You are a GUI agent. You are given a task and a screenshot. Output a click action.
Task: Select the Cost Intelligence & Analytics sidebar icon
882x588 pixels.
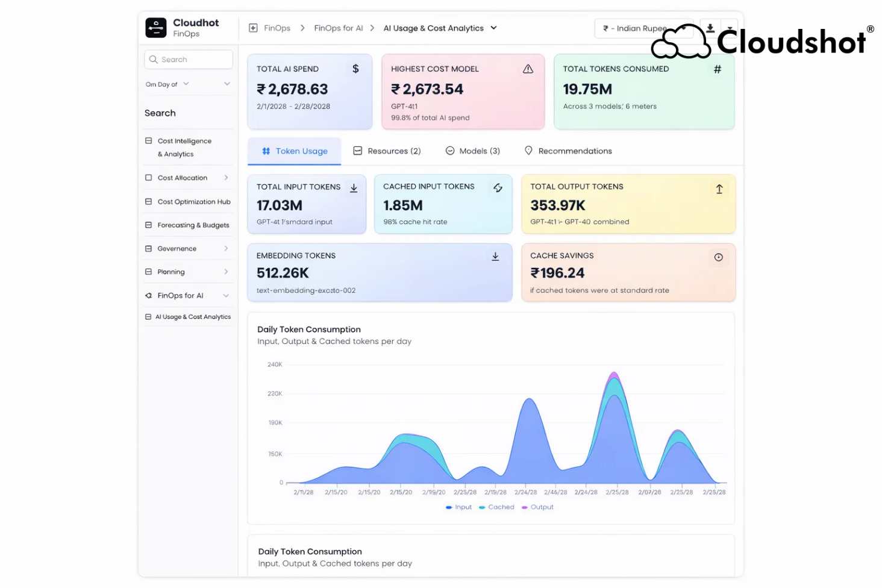(148, 140)
